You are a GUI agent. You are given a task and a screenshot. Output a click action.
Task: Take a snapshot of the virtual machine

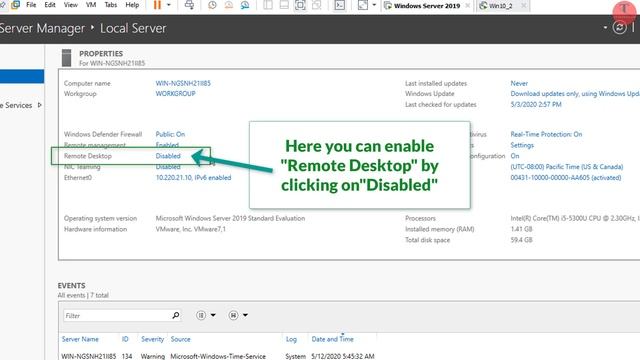(212, 5)
